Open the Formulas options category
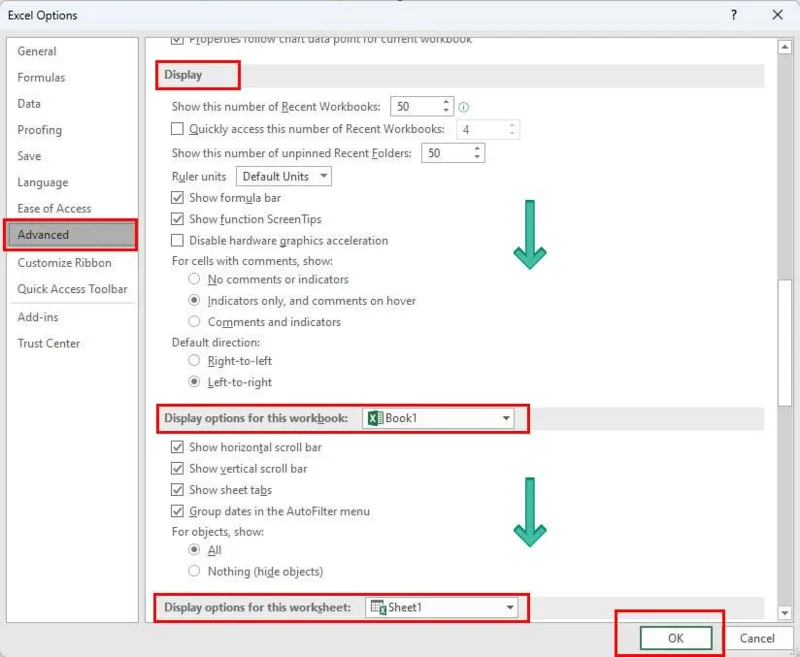This screenshot has height=657, width=800. click(x=41, y=78)
